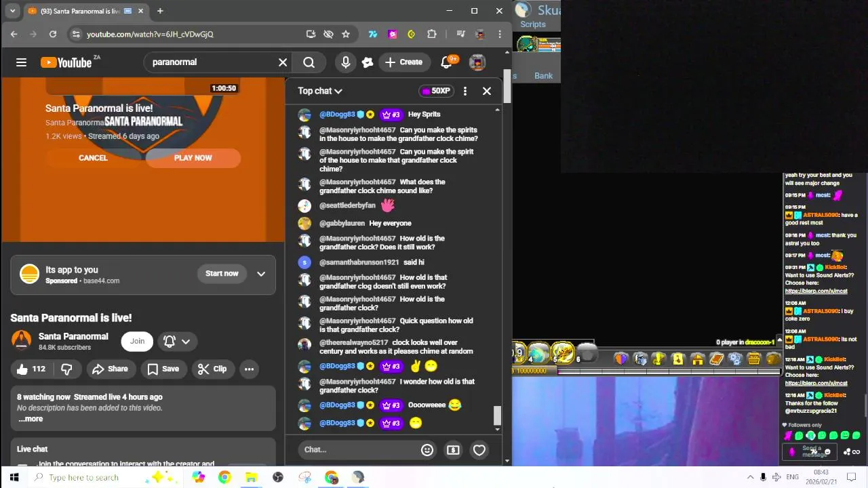Open Santa Paranormal channel name link
868x488 pixels.
coord(73,336)
